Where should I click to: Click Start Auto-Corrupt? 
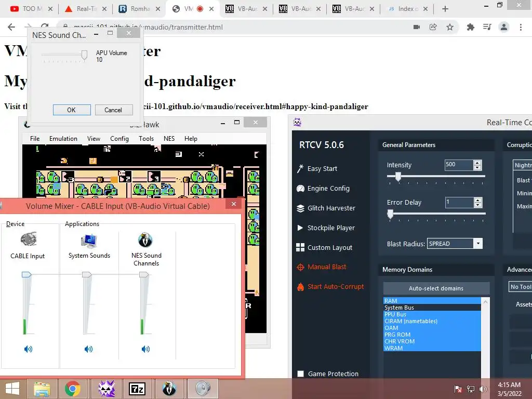pyautogui.click(x=330, y=286)
